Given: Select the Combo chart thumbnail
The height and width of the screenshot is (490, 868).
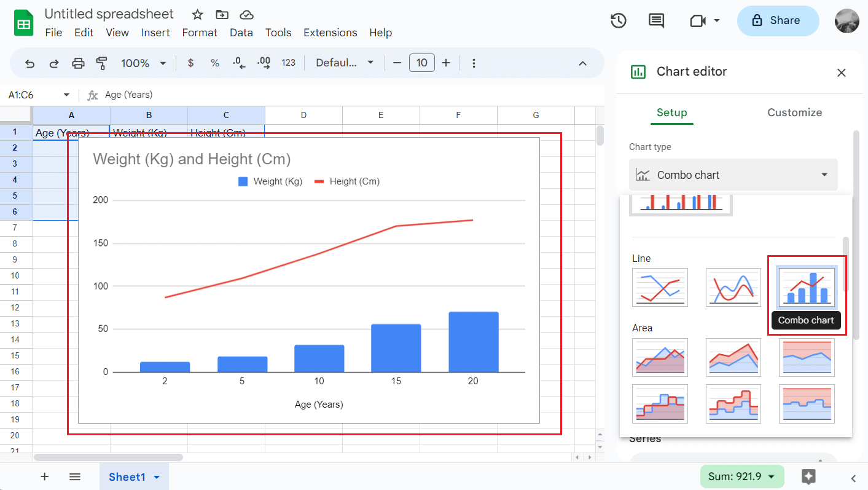Looking at the screenshot, I should pos(807,287).
